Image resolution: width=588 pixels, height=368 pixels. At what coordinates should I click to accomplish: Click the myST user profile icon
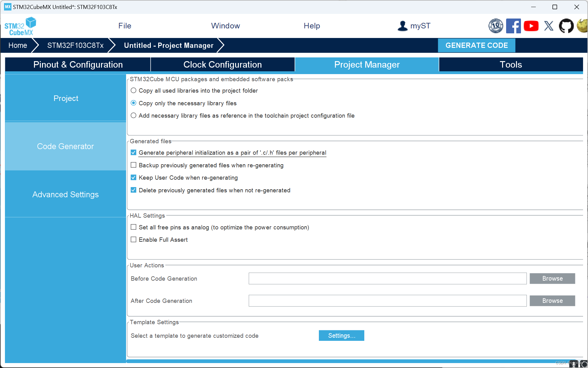point(402,26)
